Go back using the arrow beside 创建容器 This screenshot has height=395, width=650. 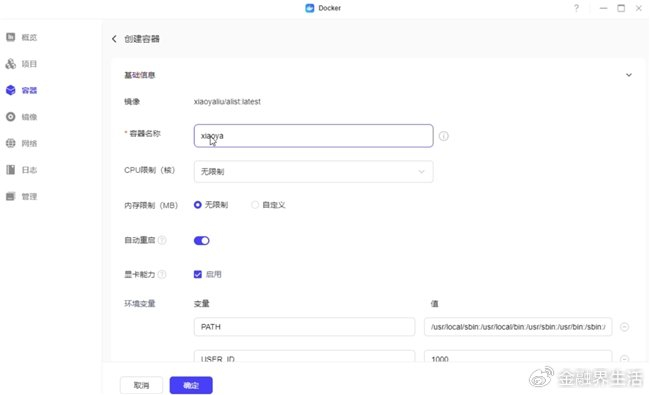coord(114,39)
